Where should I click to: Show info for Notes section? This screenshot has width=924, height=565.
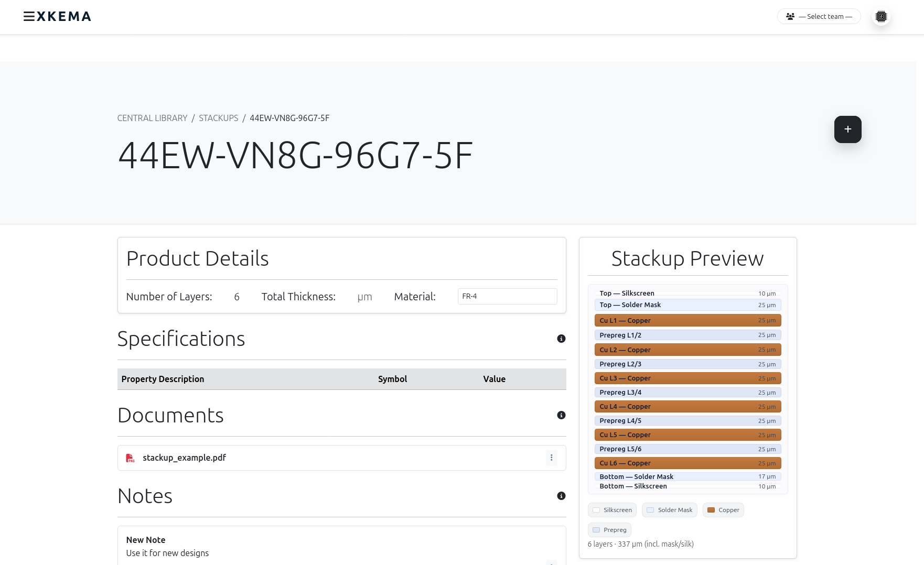(x=561, y=496)
